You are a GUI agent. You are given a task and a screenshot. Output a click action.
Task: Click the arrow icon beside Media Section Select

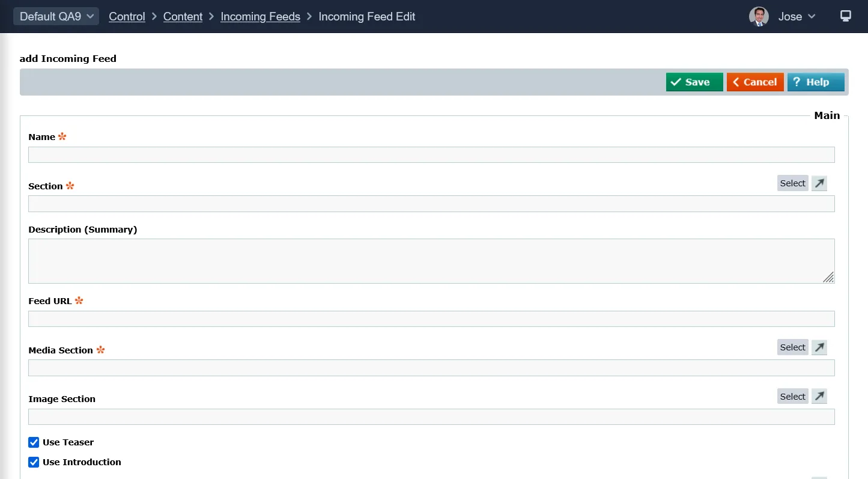click(x=819, y=347)
